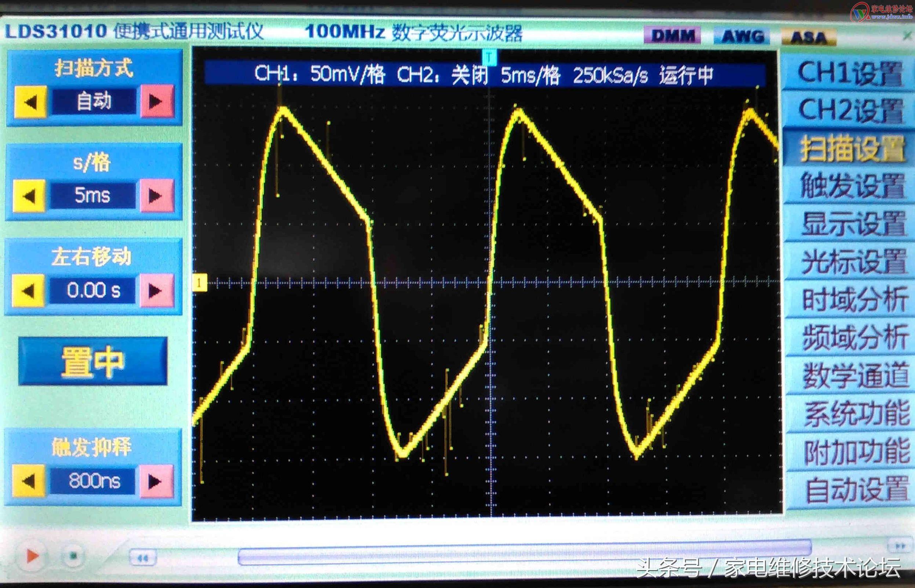Click the yellow CH1 ground level marker
Image resolution: width=915 pixels, height=588 pixels.
(199, 283)
